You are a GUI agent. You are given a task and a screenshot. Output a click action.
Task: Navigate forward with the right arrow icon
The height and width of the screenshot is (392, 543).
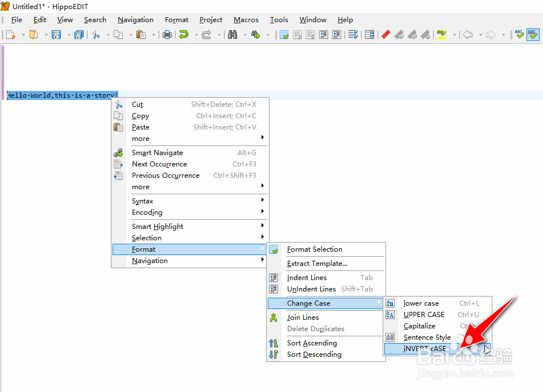point(491,35)
